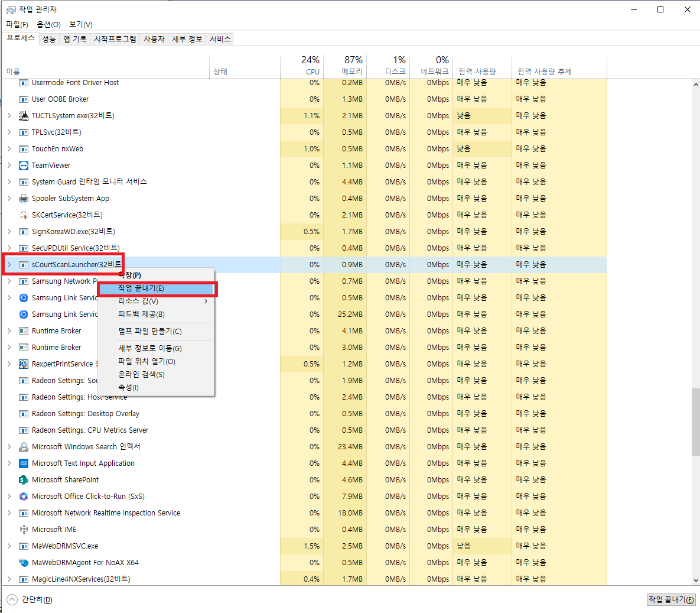
Task: Switch to the 성능 tab
Action: 49,40
